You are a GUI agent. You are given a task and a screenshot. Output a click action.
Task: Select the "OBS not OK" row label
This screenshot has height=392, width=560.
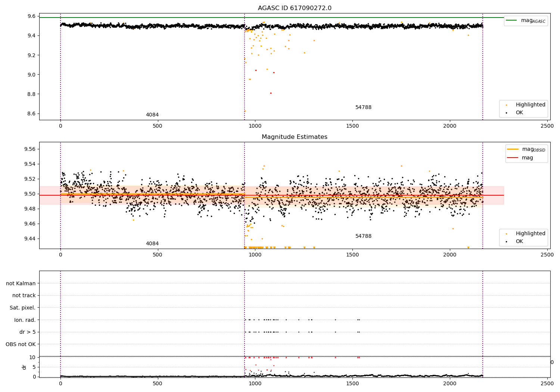[21, 344]
